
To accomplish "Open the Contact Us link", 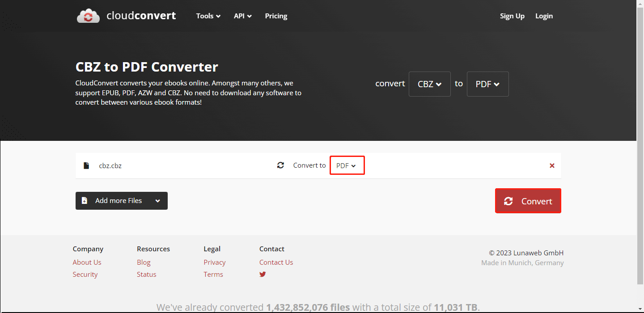I will tap(276, 262).
